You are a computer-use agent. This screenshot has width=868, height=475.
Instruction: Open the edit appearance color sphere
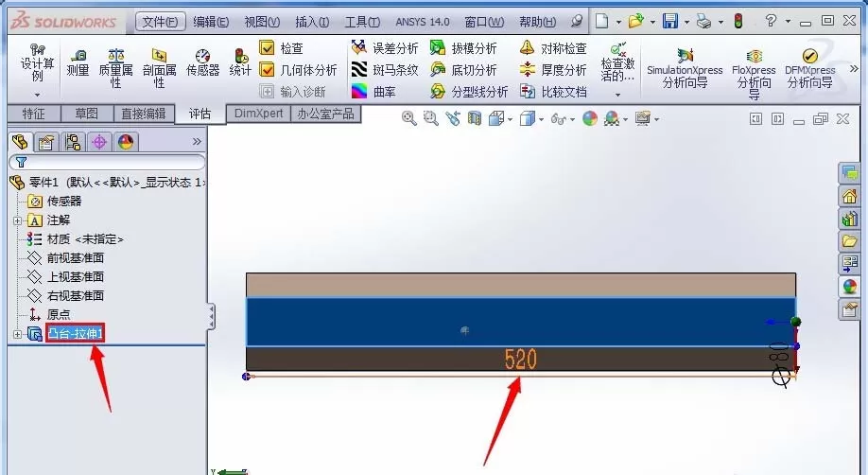[590, 118]
